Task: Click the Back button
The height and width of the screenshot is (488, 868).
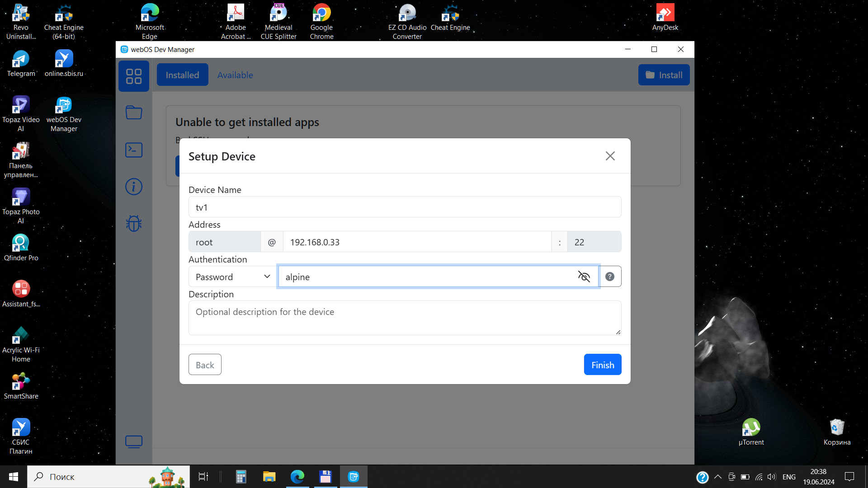Action: pyautogui.click(x=205, y=365)
